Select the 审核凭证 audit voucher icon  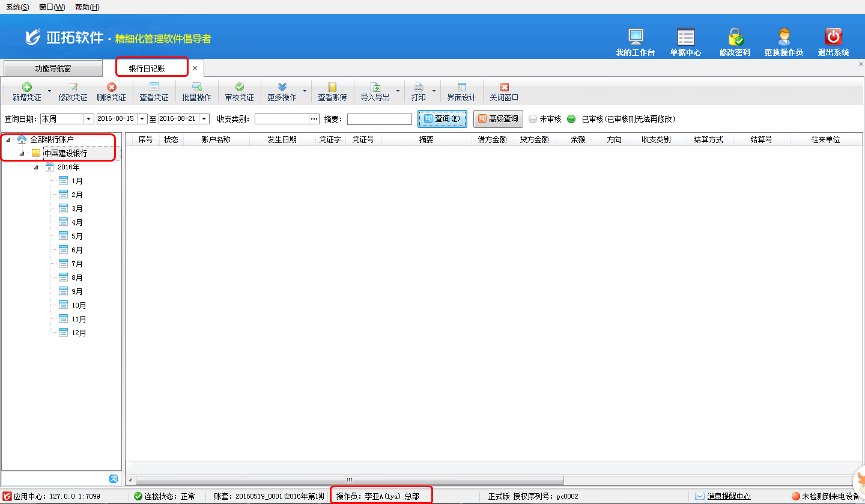239,88
